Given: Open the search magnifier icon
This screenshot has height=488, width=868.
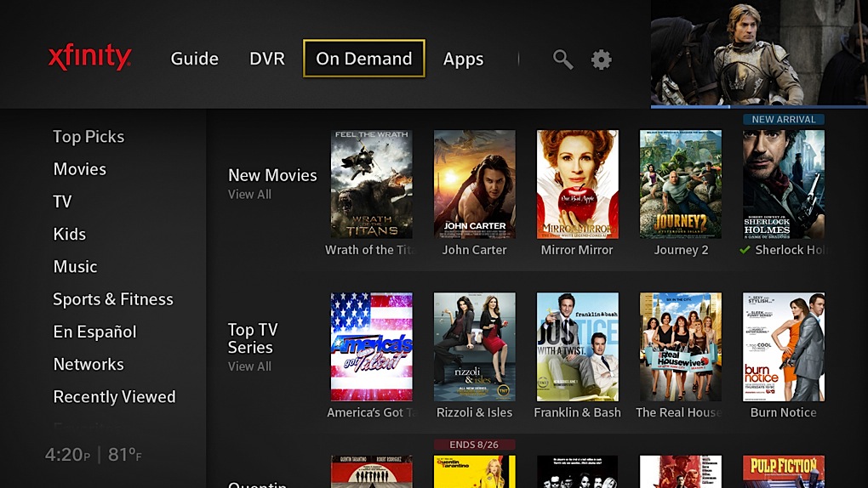Looking at the screenshot, I should [x=563, y=60].
